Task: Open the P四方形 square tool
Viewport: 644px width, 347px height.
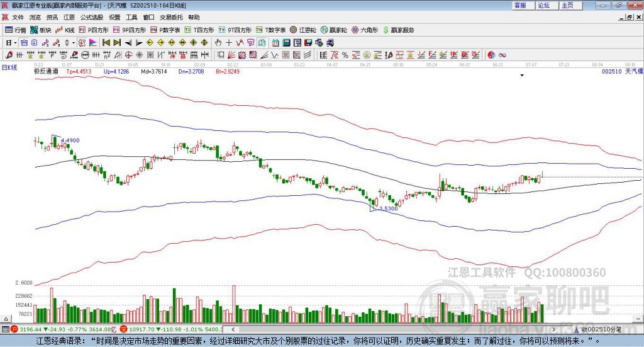Action: click(x=94, y=30)
